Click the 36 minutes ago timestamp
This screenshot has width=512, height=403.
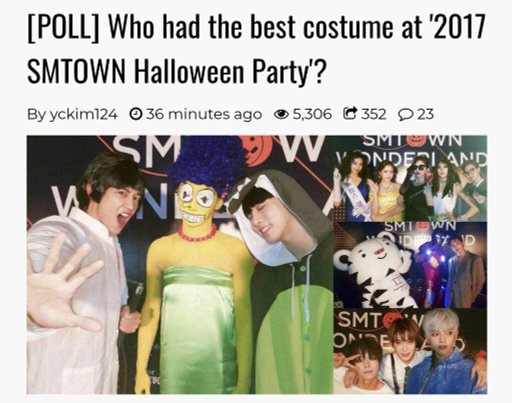point(204,114)
